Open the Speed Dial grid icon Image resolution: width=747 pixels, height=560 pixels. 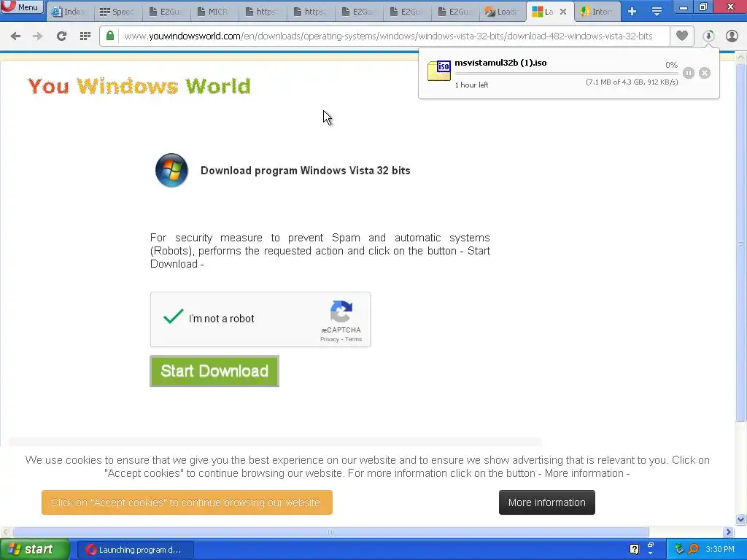[85, 36]
